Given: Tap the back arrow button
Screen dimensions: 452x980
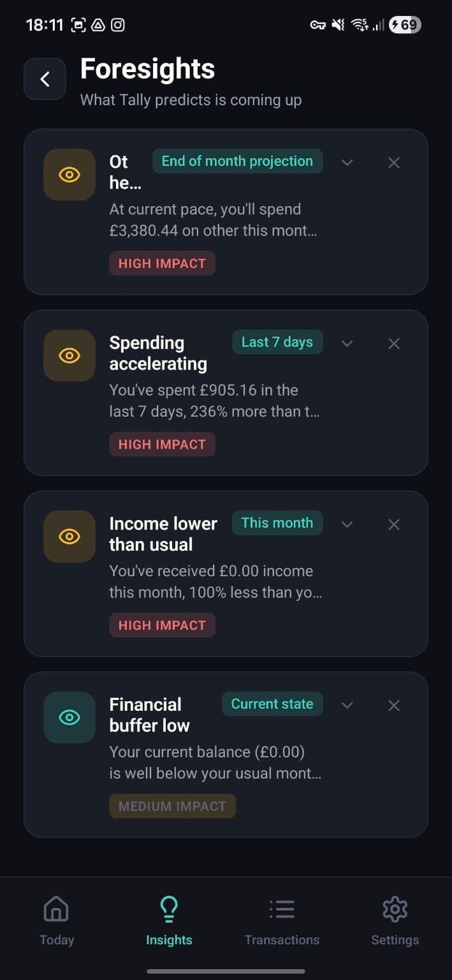Looking at the screenshot, I should [x=45, y=79].
